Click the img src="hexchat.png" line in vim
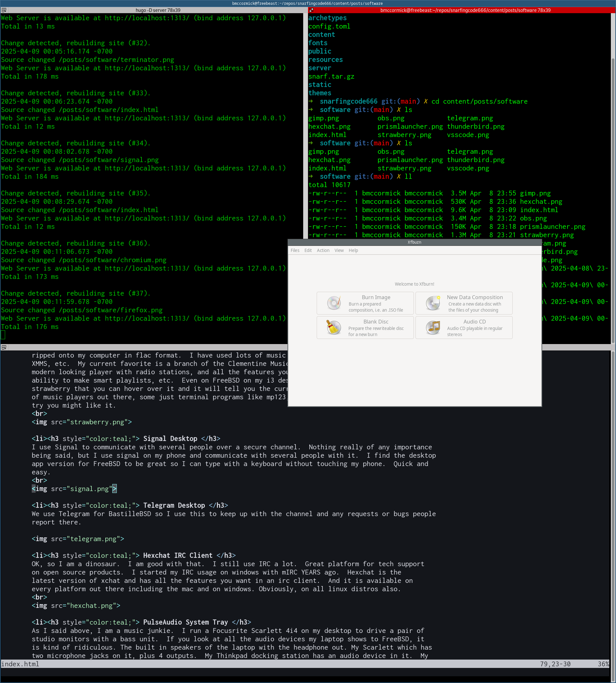Viewport: 616px width, 683px height. [x=76, y=605]
